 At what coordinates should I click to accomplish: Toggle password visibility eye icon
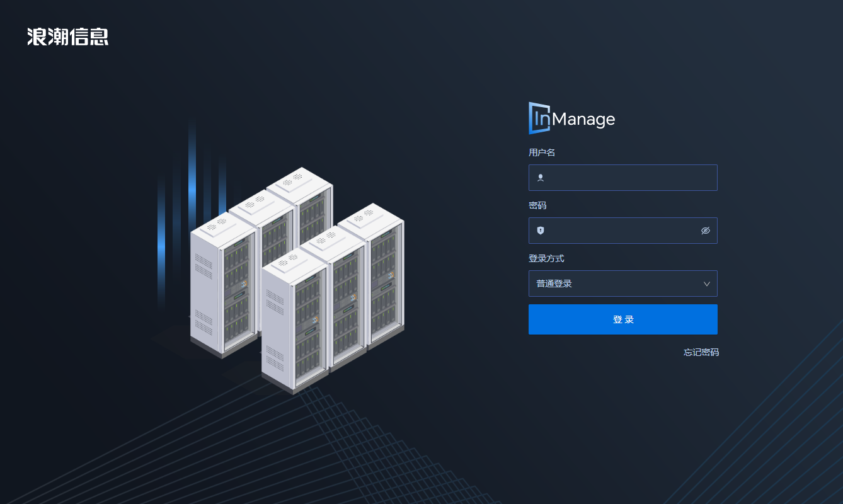[x=706, y=231]
